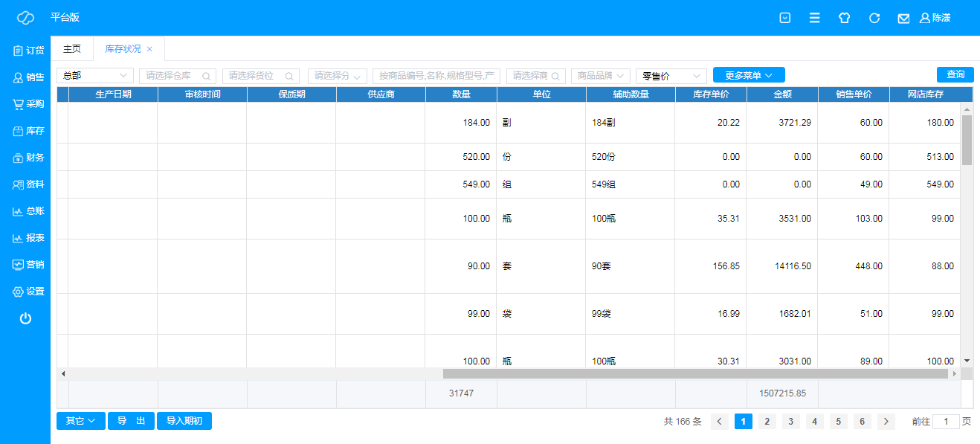This screenshot has height=444, width=980.
Task: Click the shirt theme icon
Action: click(844, 18)
